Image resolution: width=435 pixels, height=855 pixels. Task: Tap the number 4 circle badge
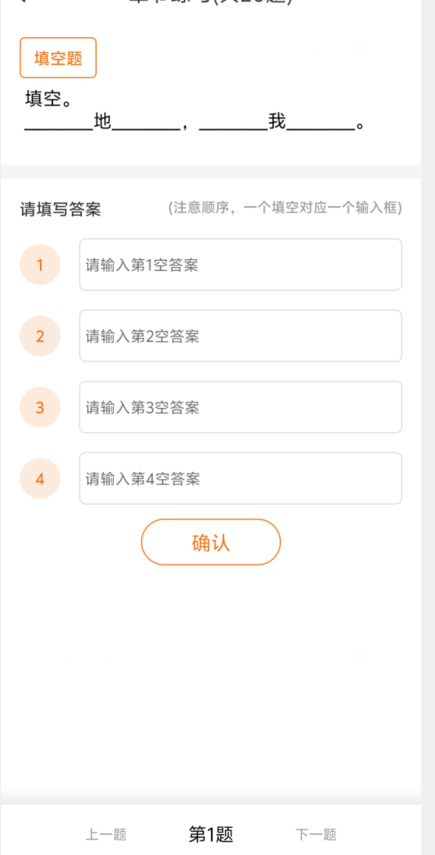click(x=40, y=479)
